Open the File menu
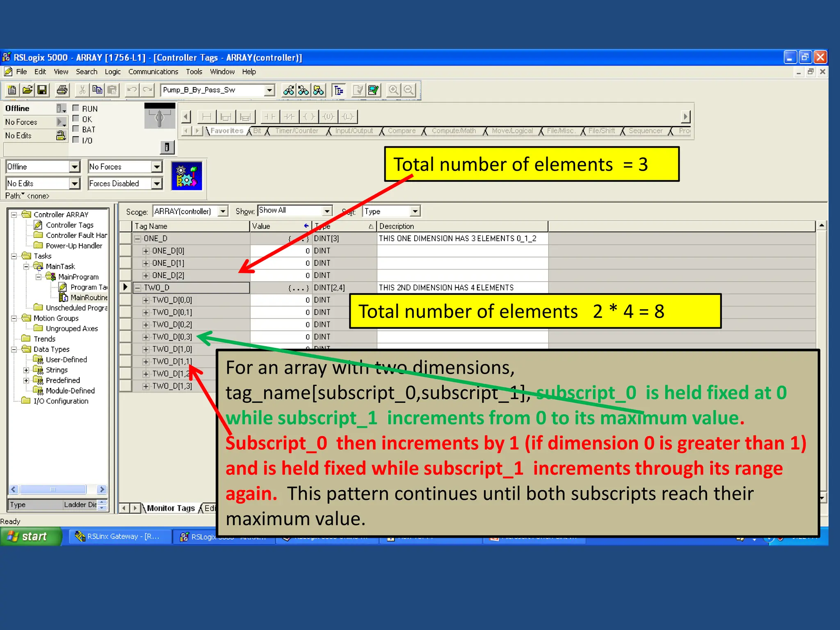Image resolution: width=840 pixels, height=630 pixels. (21, 72)
